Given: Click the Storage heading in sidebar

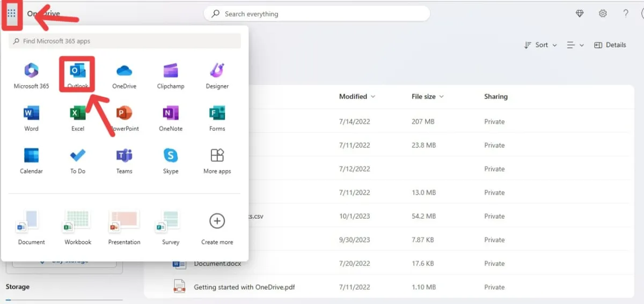Looking at the screenshot, I should pyautogui.click(x=17, y=287).
